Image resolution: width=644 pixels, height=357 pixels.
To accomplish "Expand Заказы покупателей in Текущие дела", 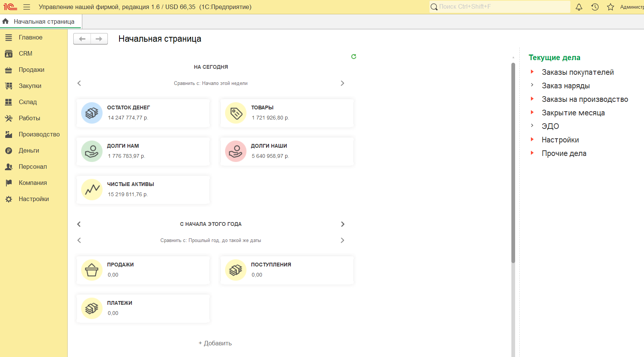I will pyautogui.click(x=532, y=72).
